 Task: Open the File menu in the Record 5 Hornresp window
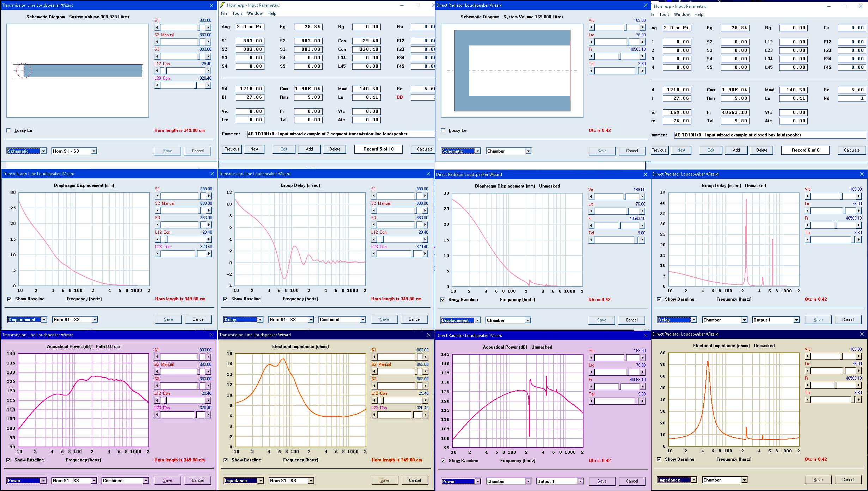pos(224,13)
